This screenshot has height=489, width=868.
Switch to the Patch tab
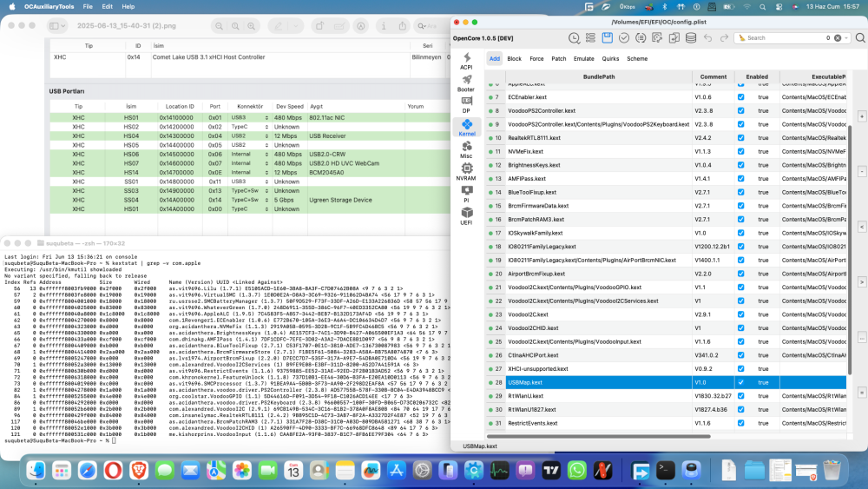pos(558,59)
